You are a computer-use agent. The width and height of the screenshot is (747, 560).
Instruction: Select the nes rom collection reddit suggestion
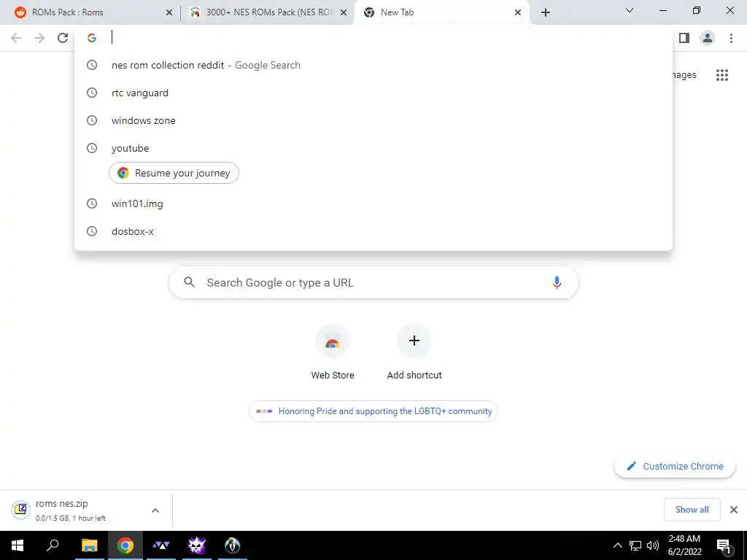click(x=373, y=65)
